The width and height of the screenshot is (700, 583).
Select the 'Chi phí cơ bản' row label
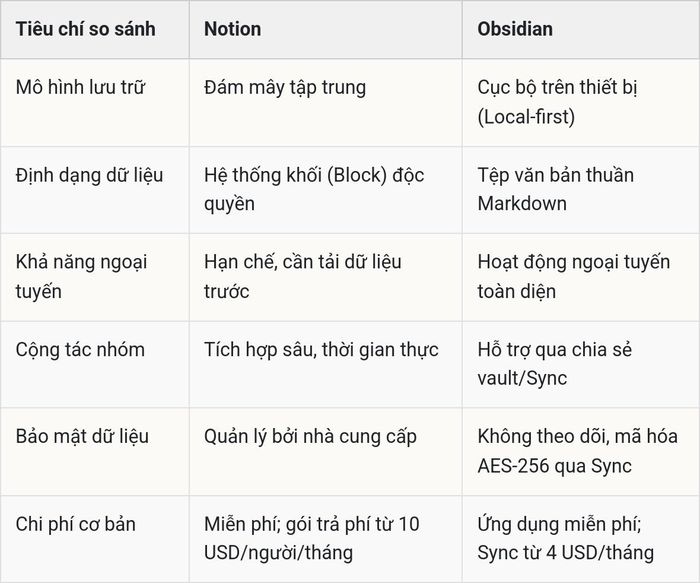coord(75,524)
